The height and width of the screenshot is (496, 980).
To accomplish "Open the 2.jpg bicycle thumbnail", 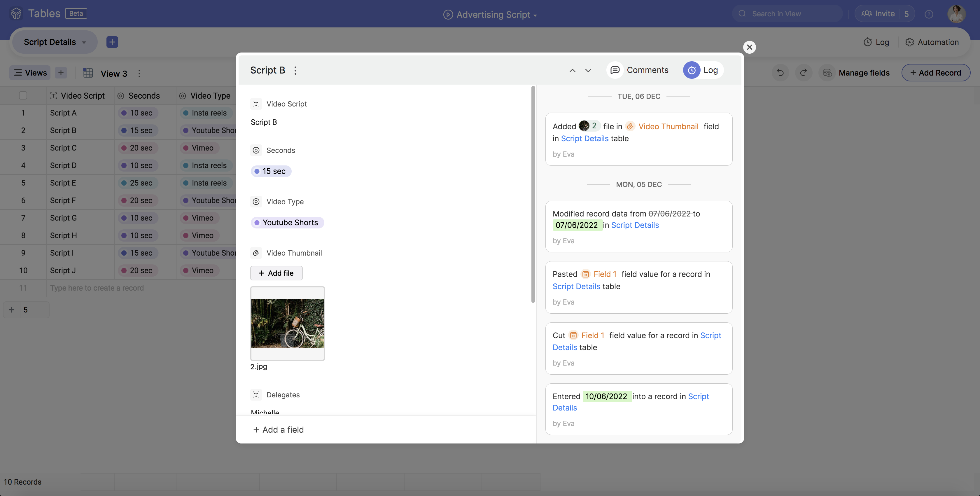I will click(x=287, y=323).
